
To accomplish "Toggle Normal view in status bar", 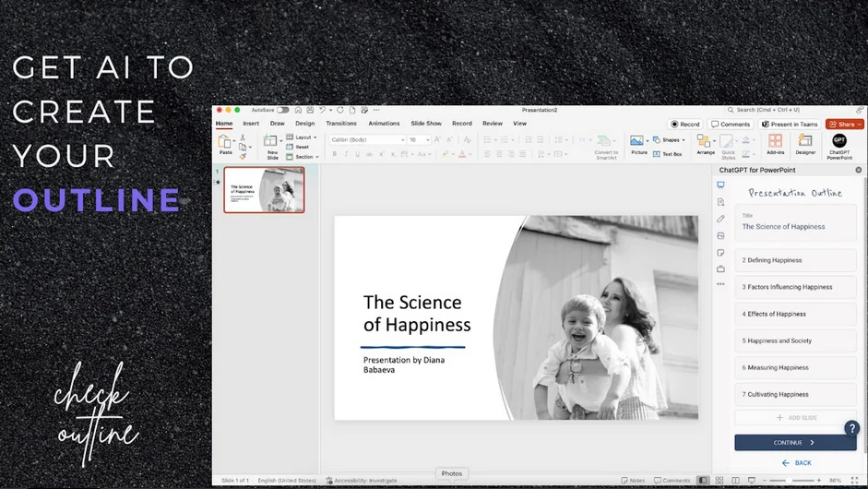I will [703, 480].
